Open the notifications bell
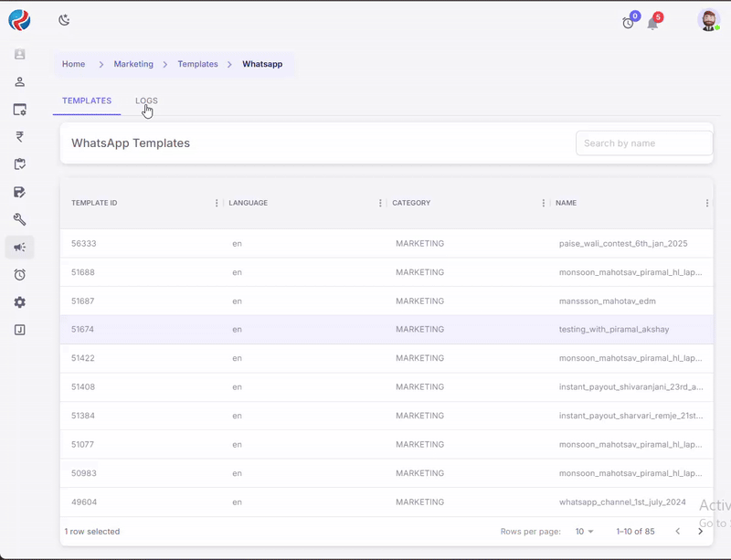Image resolution: width=731 pixels, height=560 pixels. coord(652,23)
